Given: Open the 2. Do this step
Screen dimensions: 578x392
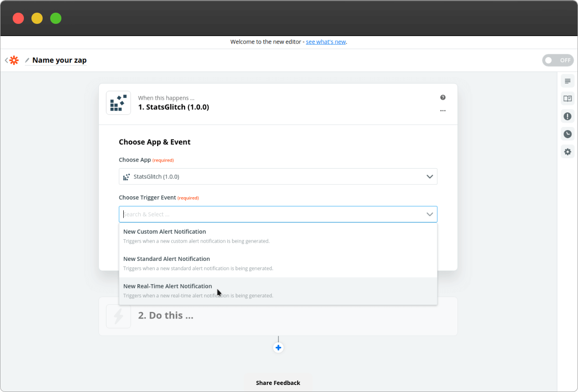Looking at the screenshot, I should tap(278, 316).
